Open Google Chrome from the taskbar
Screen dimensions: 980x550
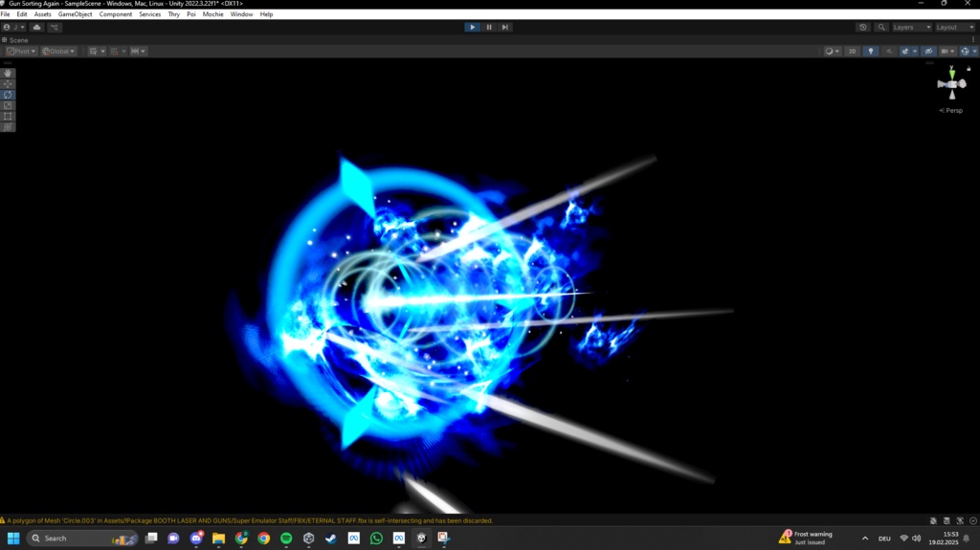pyautogui.click(x=264, y=538)
